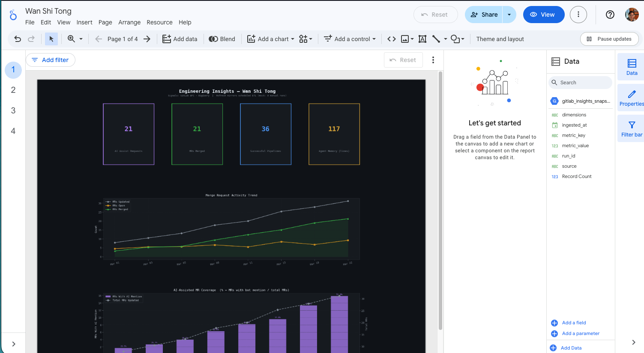The image size is (644, 353).
Task: Open the Arrange menu
Action: 129,22
